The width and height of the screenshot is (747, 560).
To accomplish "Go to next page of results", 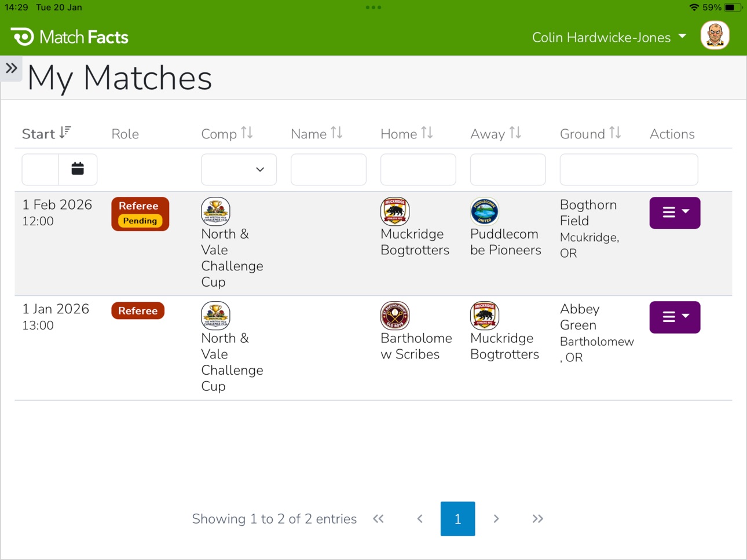I will (x=496, y=518).
